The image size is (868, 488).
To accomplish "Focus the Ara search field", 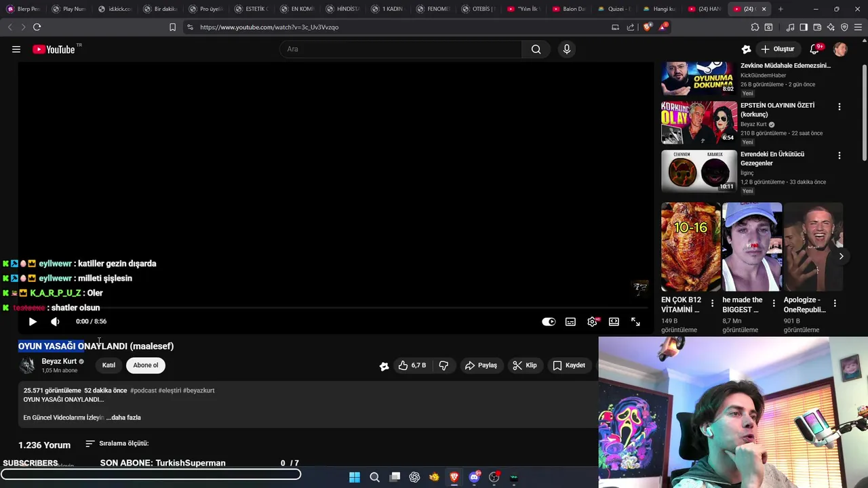I will click(x=401, y=49).
